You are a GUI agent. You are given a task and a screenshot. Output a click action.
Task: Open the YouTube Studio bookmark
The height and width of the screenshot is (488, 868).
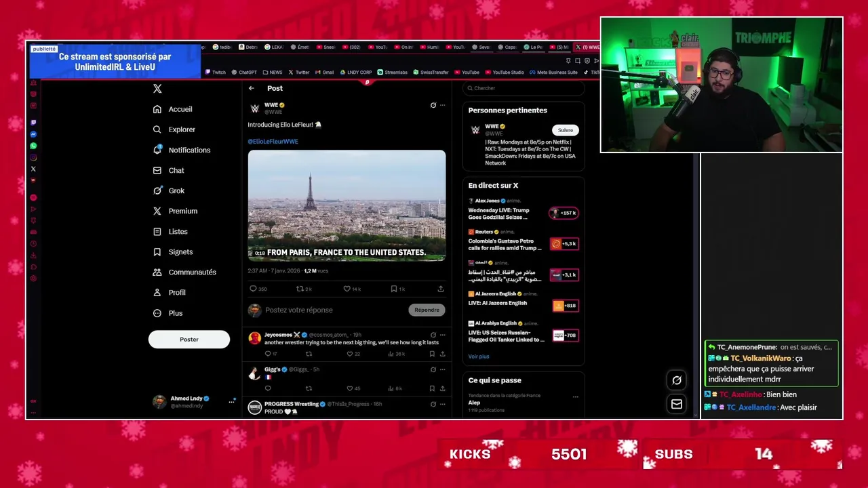click(x=505, y=73)
